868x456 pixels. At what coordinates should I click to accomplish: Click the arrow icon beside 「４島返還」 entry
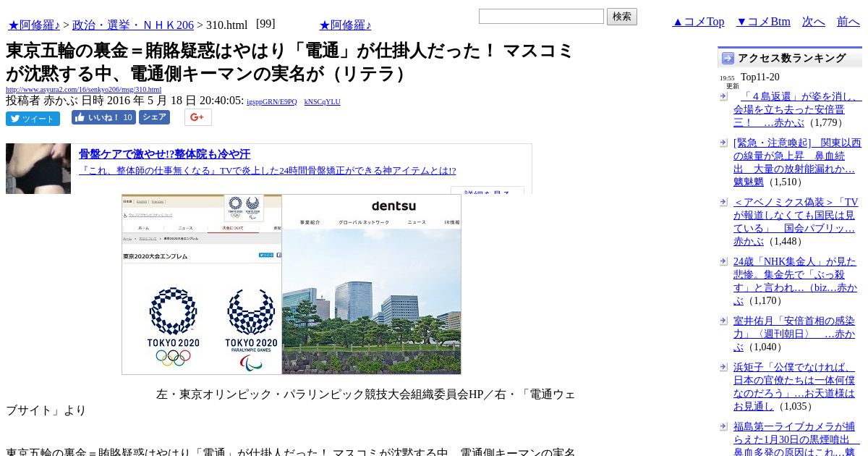pyautogui.click(x=723, y=97)
